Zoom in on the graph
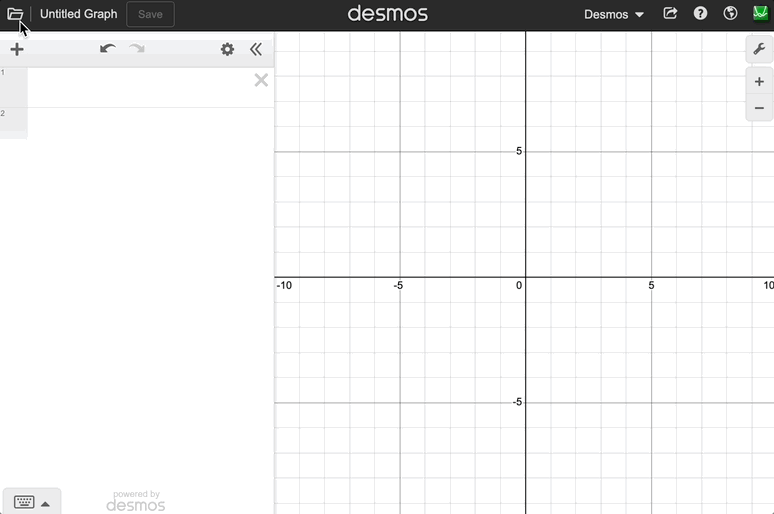 759,82
